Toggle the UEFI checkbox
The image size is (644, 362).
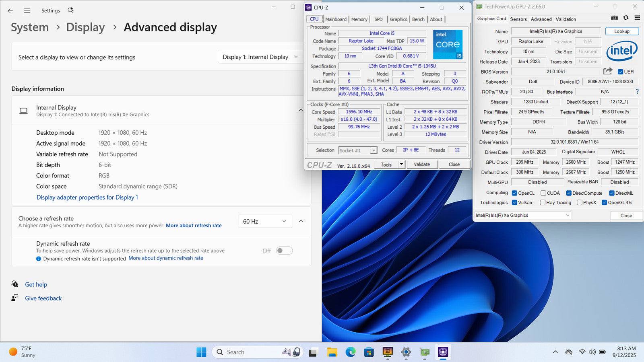point(621,72)
